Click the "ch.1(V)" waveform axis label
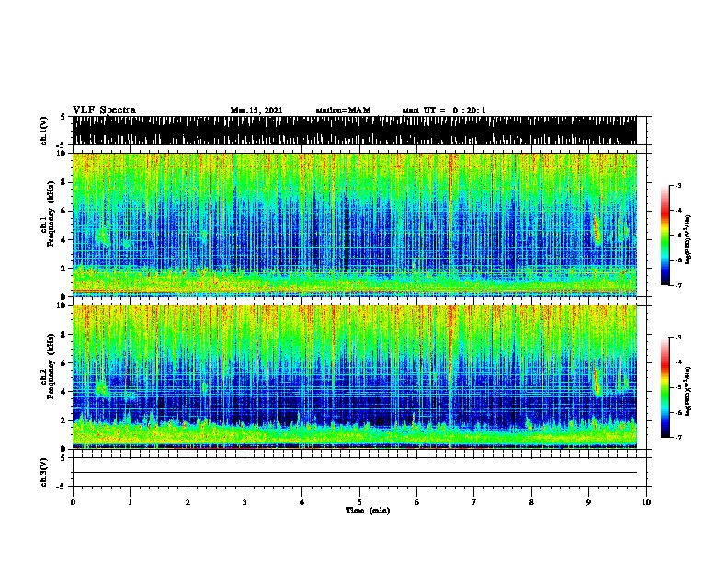The image size is (728, 563). point(43,131)
